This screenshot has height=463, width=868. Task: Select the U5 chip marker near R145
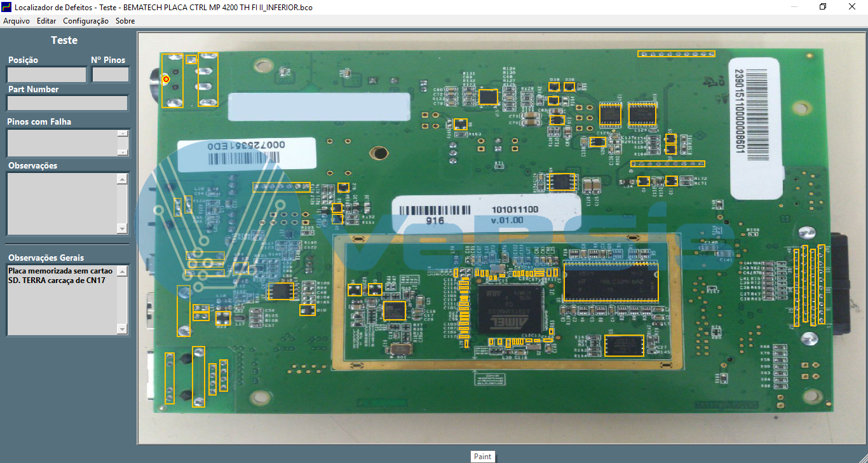coord(624,345)
